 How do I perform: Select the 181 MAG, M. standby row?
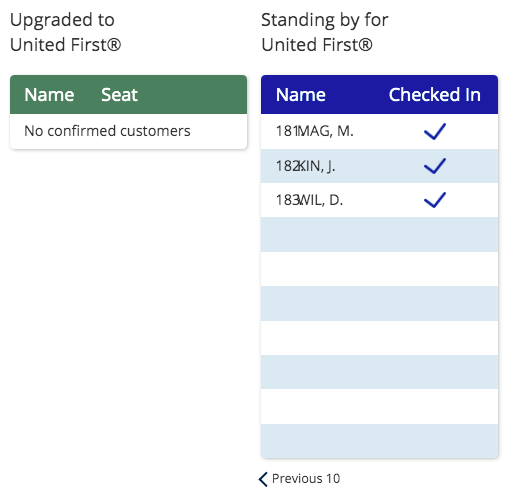(x=379, y=131)
